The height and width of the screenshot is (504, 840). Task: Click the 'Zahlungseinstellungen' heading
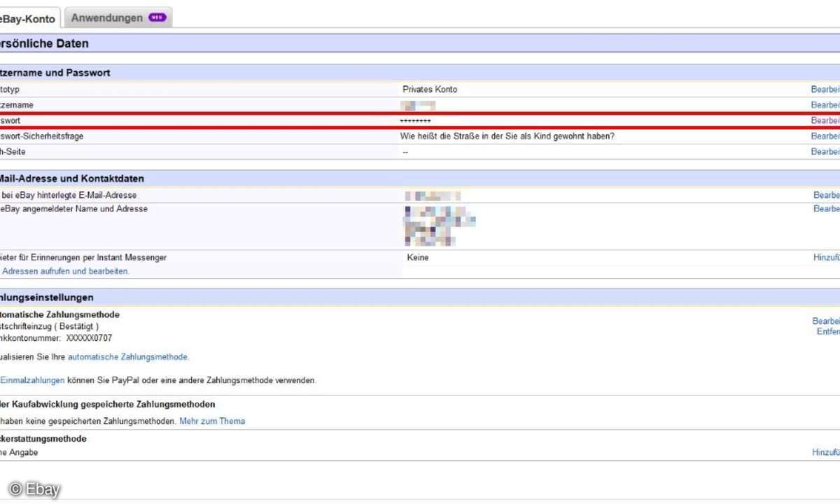47,297
